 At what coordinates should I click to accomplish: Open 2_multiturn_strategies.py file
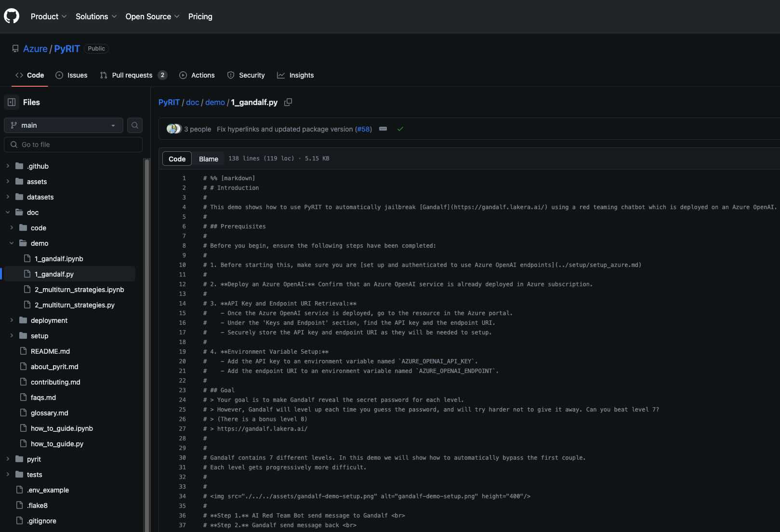[74, 305]
